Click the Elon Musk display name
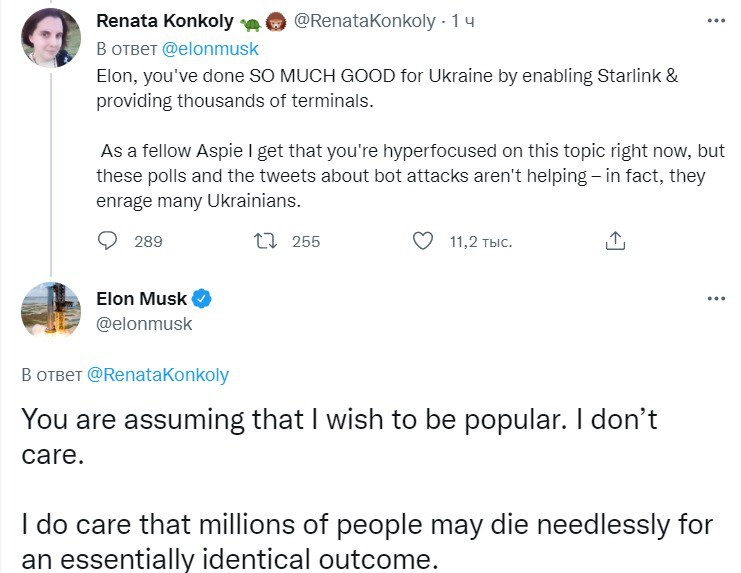 click(x=141, y=298)
